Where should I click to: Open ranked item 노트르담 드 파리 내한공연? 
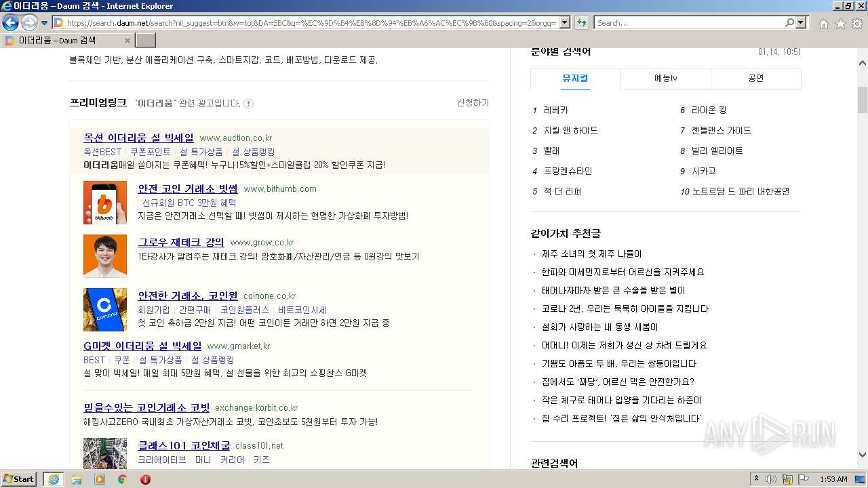click(741, 191)
